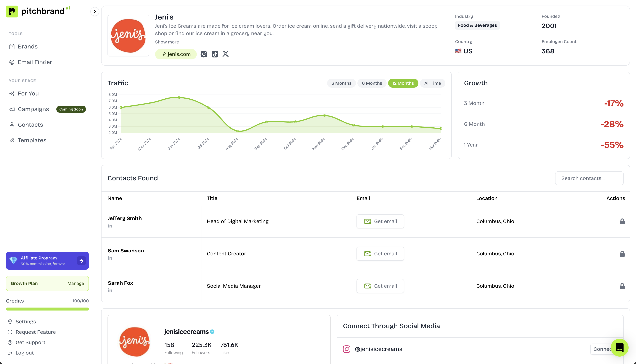Viewport: 636px width, 364px height.
Task: Open Jeni's Instagram profile icon
Action: click(x=204, y=54)
